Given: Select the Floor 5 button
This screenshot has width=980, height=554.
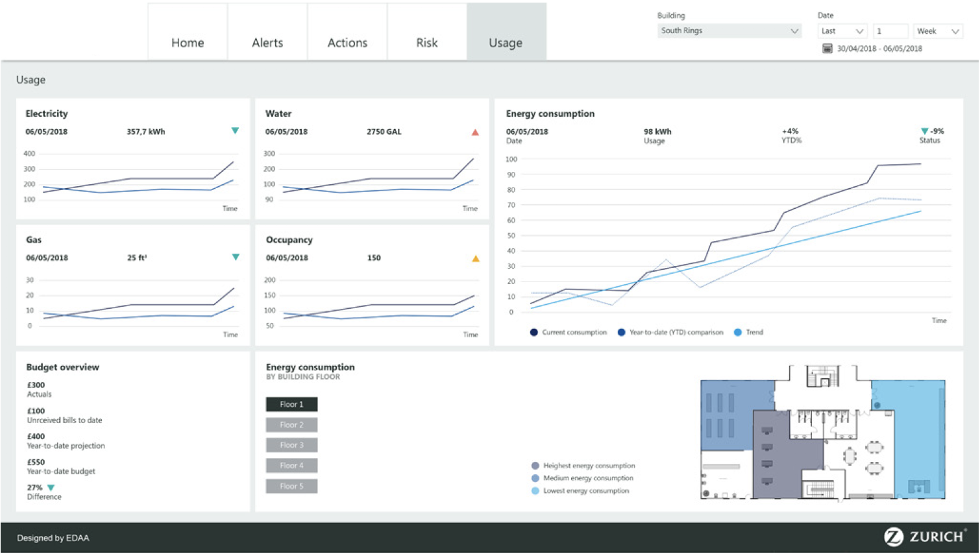Looking at the screenshot, I should pos(291,486).
